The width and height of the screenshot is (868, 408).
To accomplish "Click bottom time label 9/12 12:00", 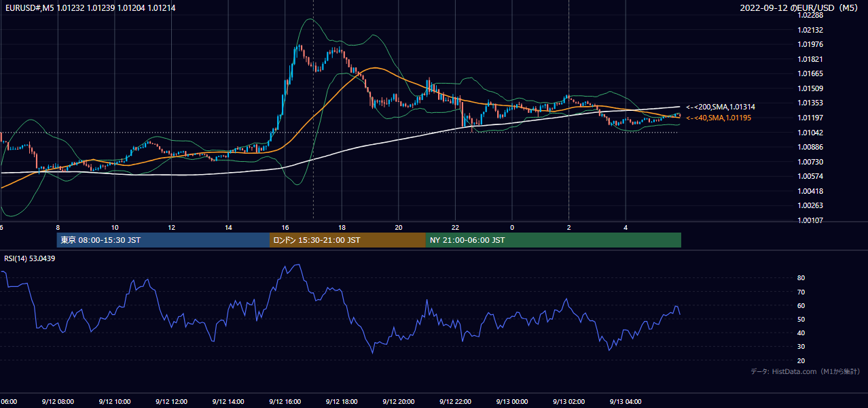I will point(171,402).
